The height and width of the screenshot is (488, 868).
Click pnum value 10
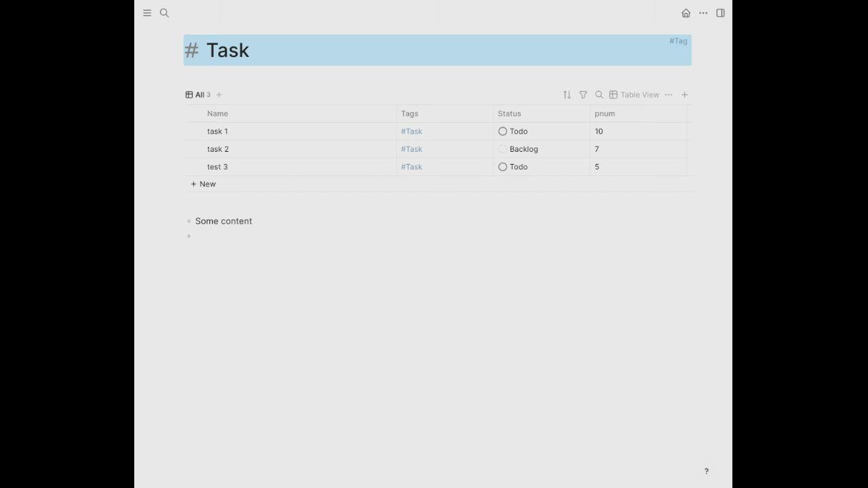point(599,131)
